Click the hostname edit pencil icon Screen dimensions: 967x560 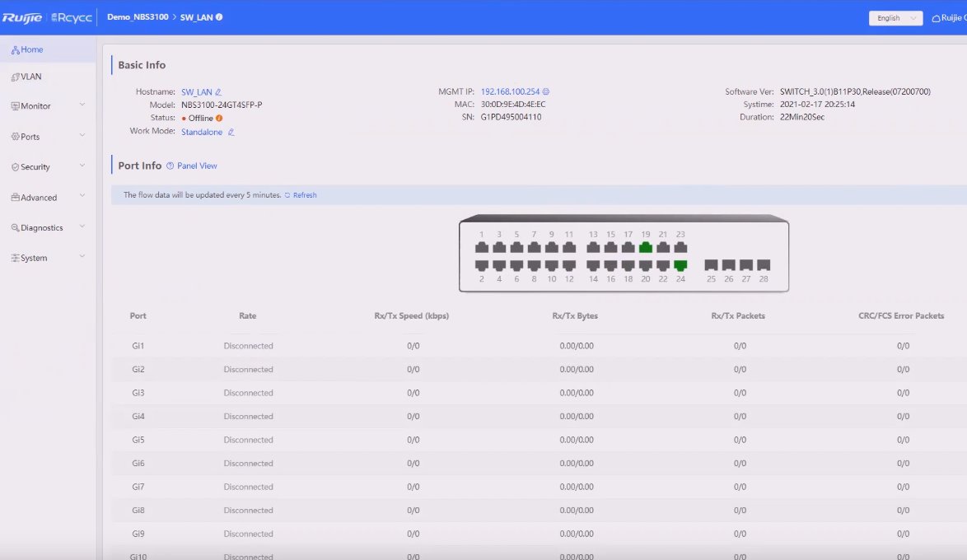click(x=218, y=92)
